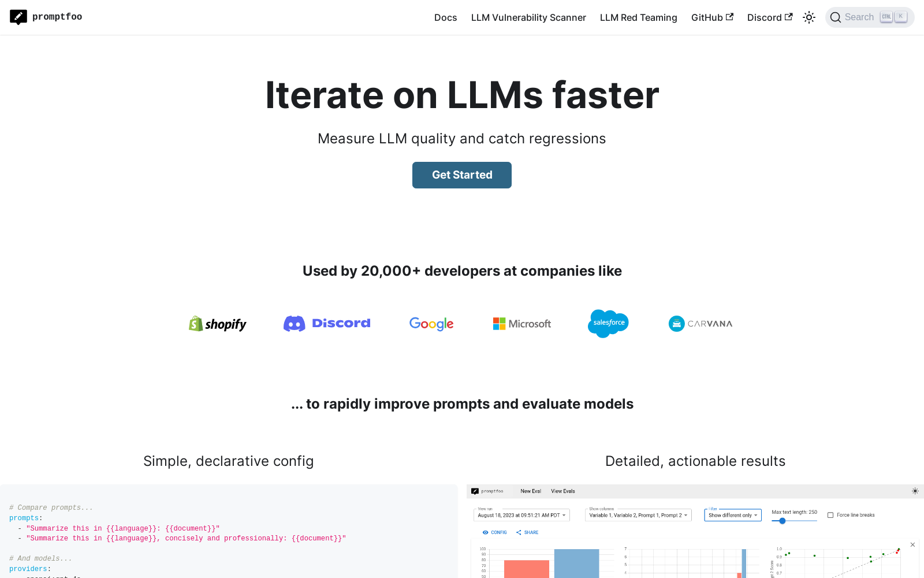
Task: Click 'Used by 20,000+ developers' heading
Action: pyautogui.click(x=462, y=271)
